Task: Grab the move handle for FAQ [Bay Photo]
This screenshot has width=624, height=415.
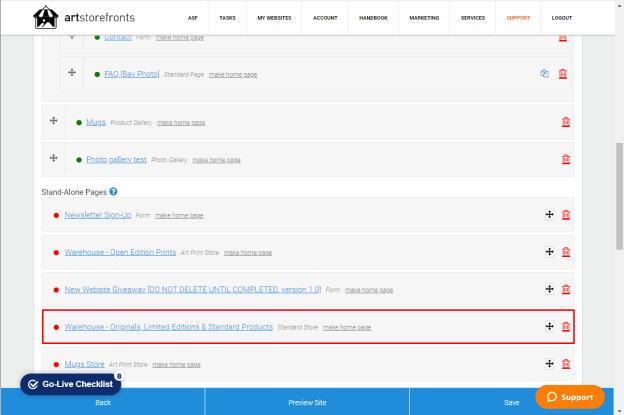Action: click(x=72, y=72)
